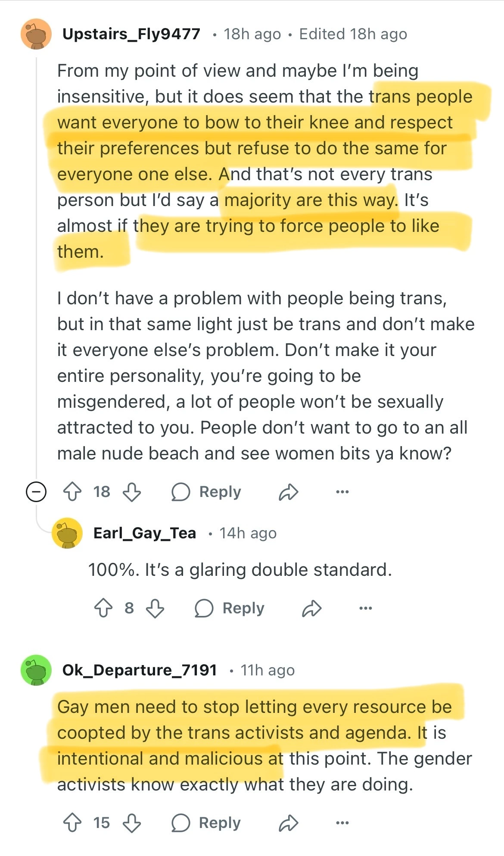
Task: Upvote Earl_Gay_Tea's reply
Action: pos(103,608)
